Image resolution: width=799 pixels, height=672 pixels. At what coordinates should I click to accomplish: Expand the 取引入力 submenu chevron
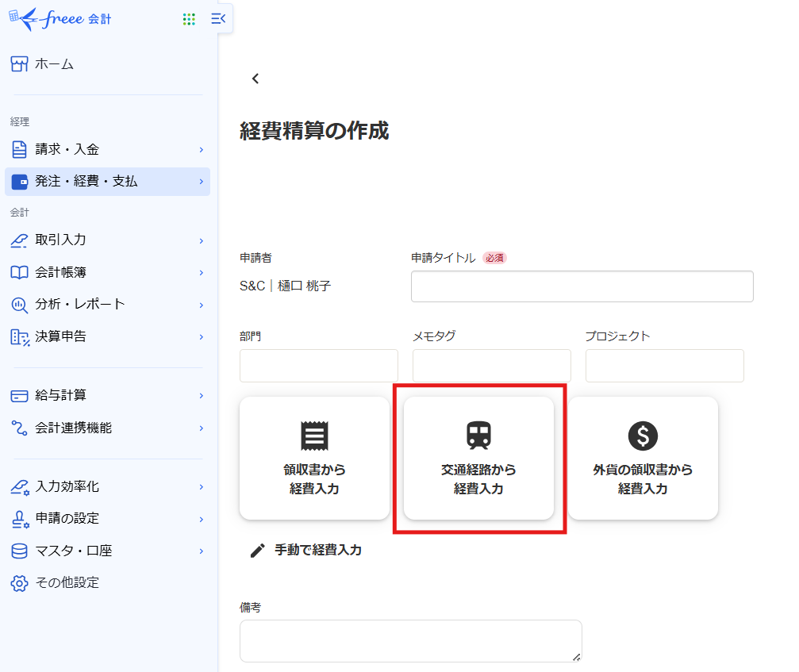202,240
